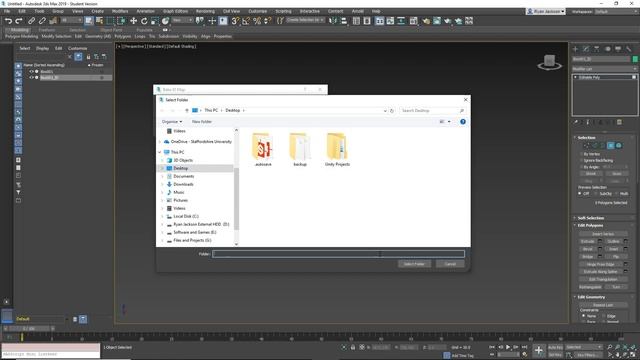Select Element sub-object level icon
This screenshot has width=640, height=360.
(619, 145)
